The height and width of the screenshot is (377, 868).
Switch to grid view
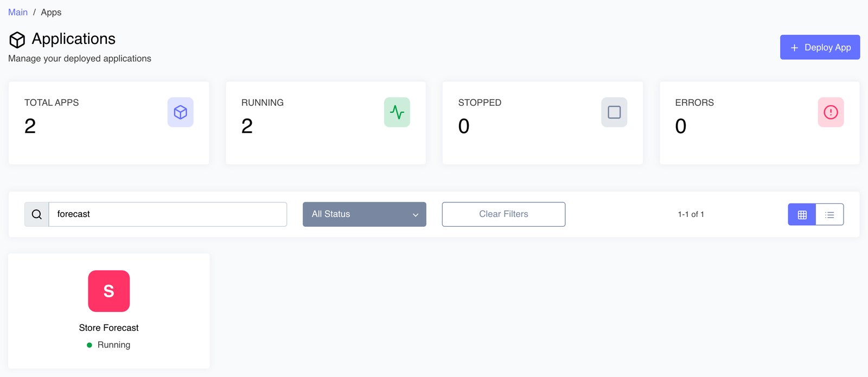click(802, 215)
